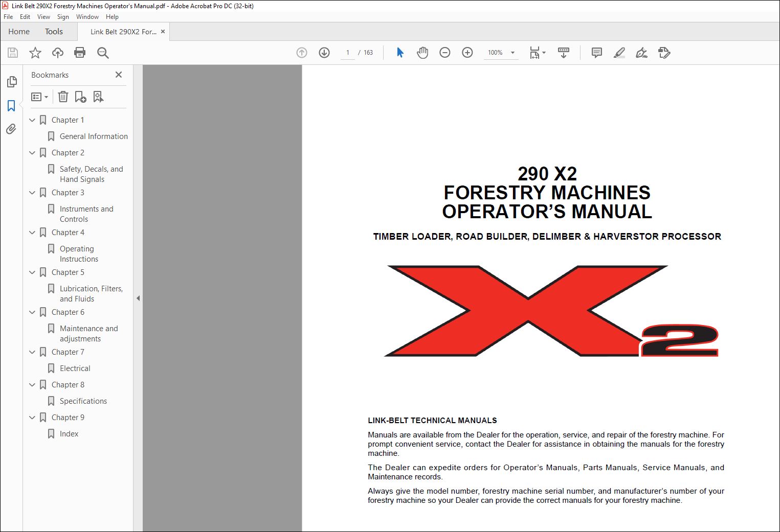The width and height of the screenshot is (780, 532).
Task: Collapse the Chapter 9 bookmark
Action: (x=32, y=418)
